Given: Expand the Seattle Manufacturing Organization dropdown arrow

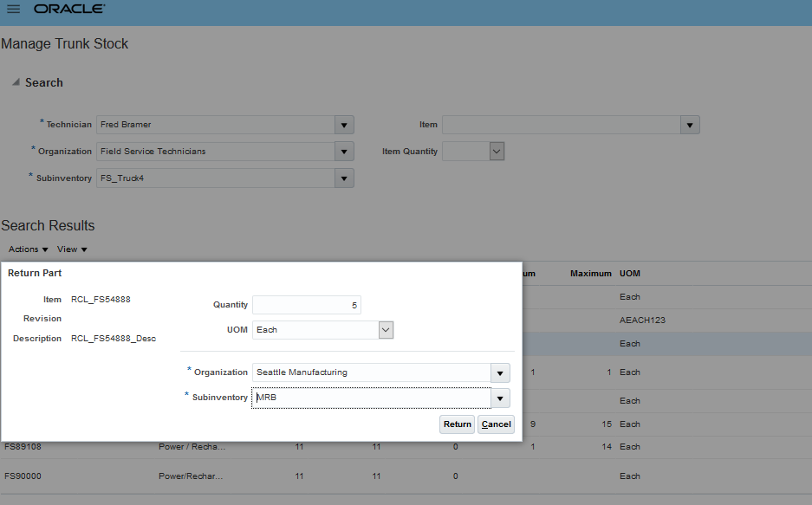Looking at the screenshot, I should tap(500, 372).
